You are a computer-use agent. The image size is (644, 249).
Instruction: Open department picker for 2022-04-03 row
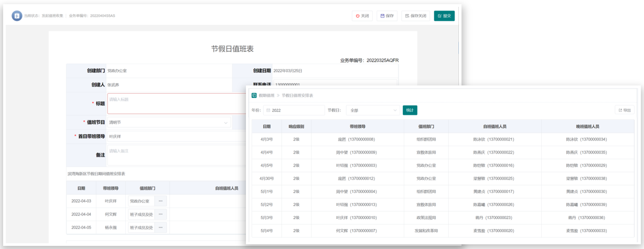[160, 201]
